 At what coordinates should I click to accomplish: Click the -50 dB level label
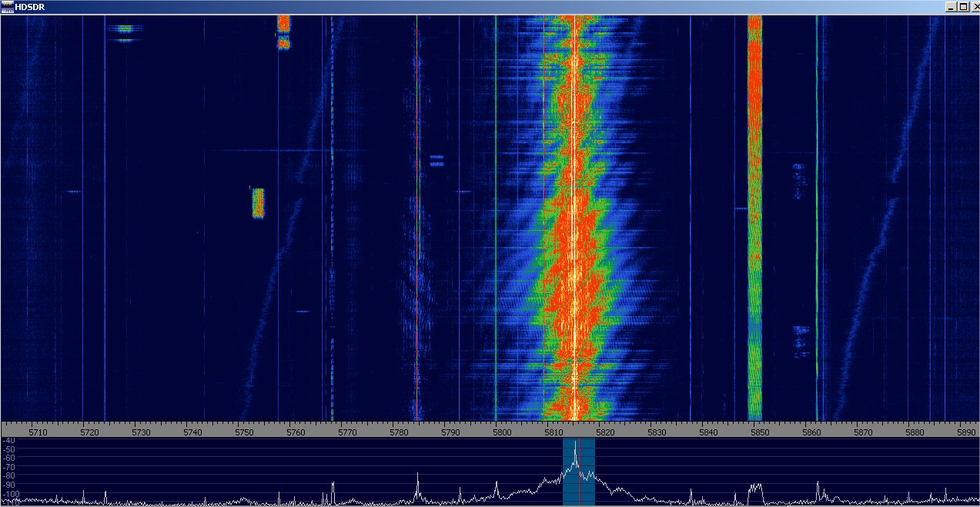click(8, 449)
